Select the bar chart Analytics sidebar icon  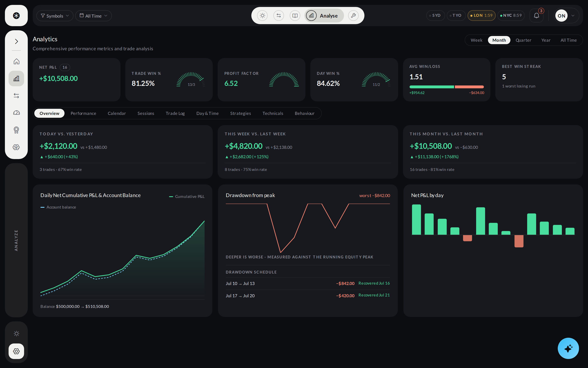pos(16,78)
